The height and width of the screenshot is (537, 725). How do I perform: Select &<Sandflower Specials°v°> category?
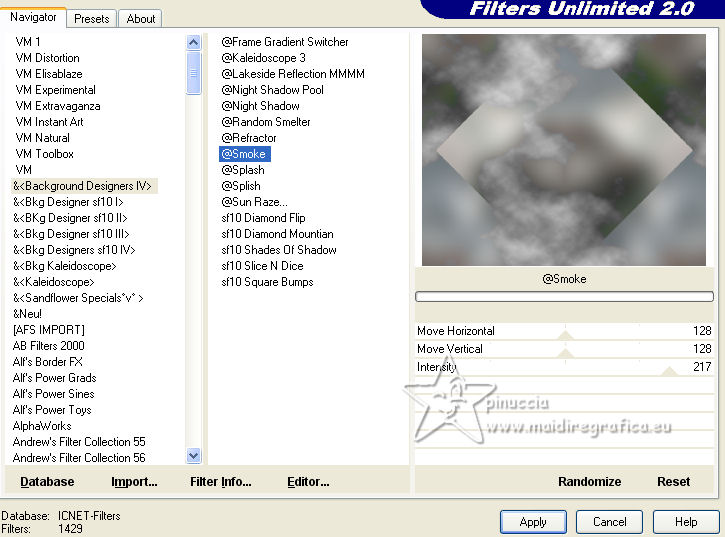click(78, 298)
